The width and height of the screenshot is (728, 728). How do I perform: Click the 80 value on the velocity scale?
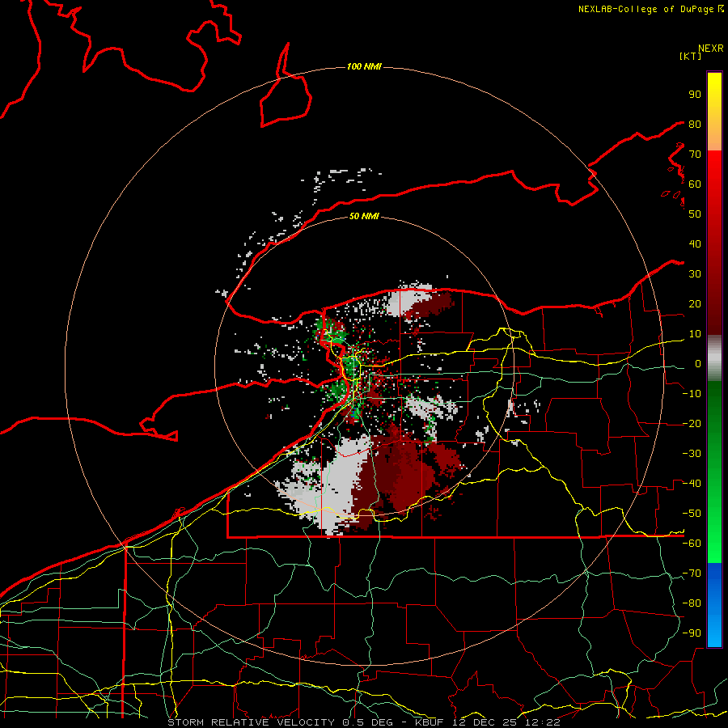coord(695,124)
